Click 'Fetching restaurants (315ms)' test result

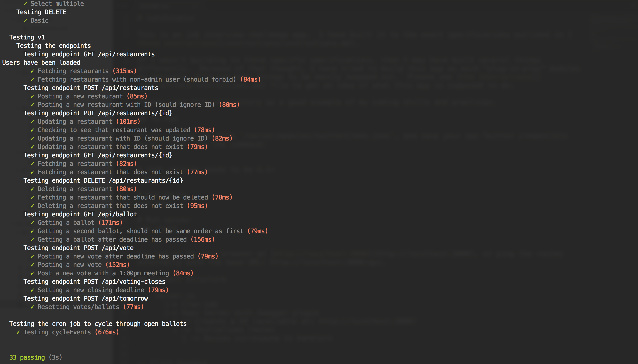(x=84, y=71)
